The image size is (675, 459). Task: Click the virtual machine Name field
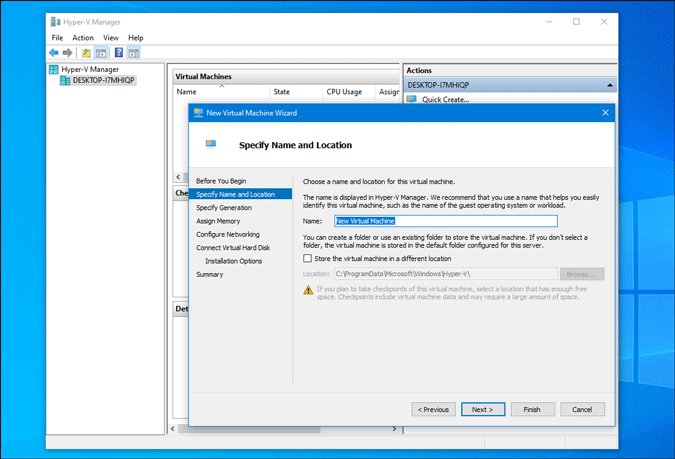[x=446, y=221]
